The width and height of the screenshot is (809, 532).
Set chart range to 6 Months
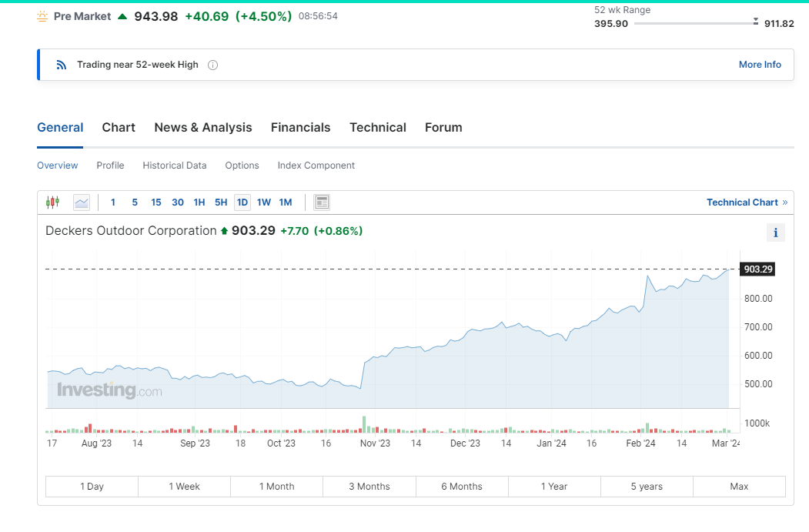coord(462,487)
